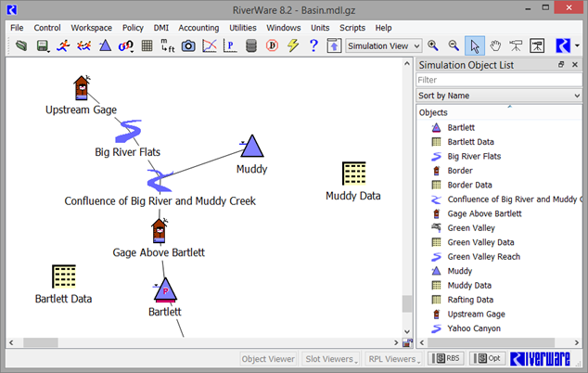Open the link editor chain icon
This screenshot has width=588, height=373.
coord(125,45)
